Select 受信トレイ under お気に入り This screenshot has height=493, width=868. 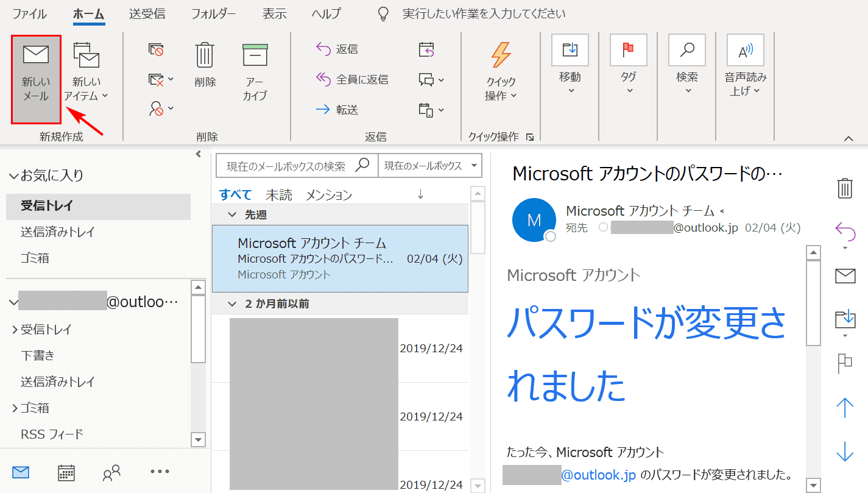pos(98,206)
